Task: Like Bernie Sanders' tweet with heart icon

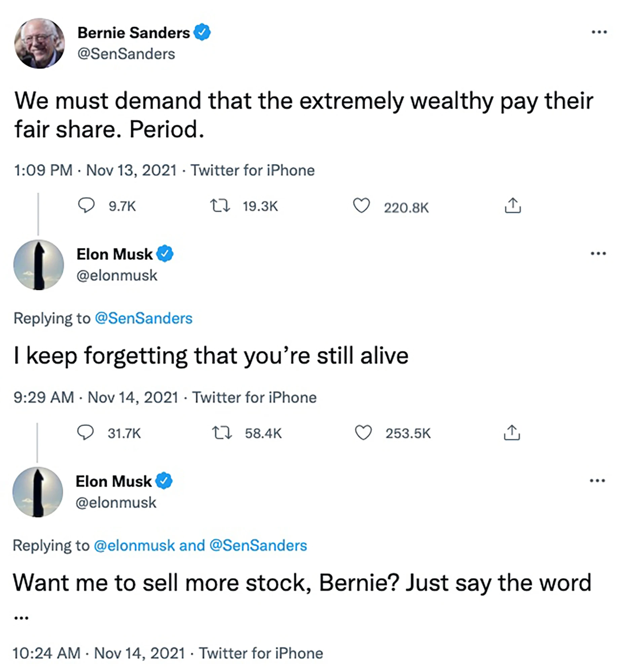Action: (x=361, y=206)
